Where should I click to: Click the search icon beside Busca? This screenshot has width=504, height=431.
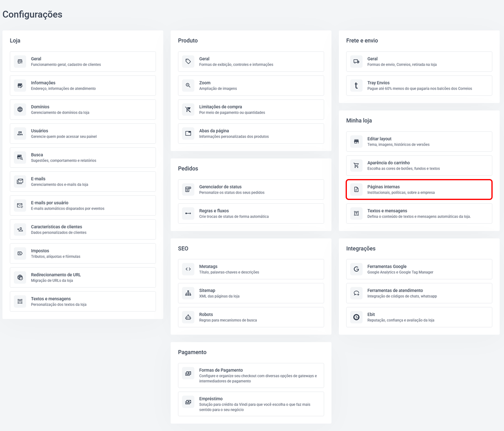click(x=20, y=158)
